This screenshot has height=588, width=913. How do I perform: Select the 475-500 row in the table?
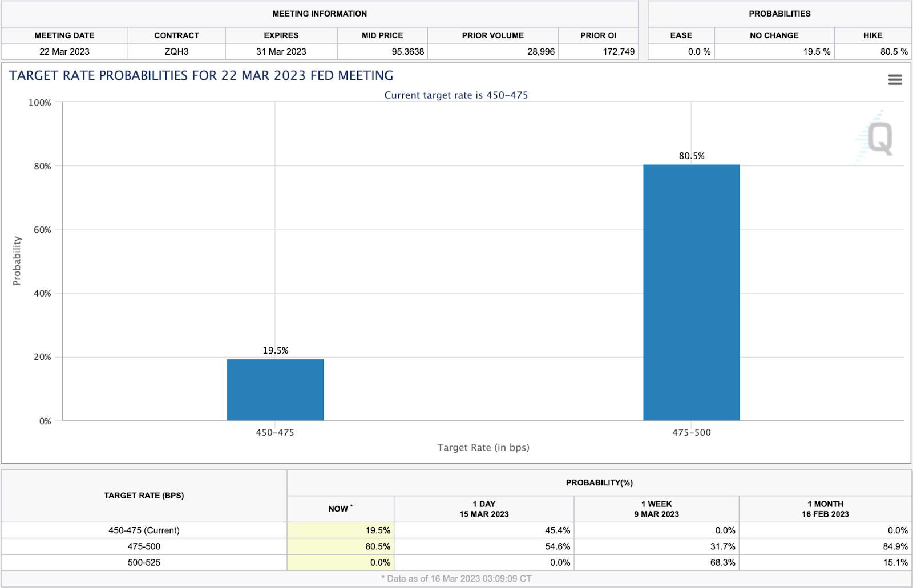tap(144, 546)
